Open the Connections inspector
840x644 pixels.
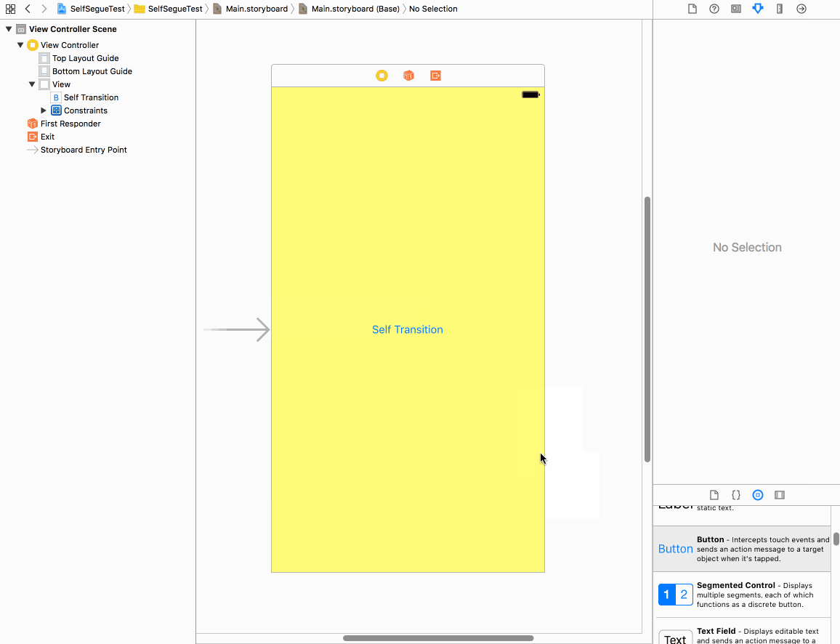[x=801, y=8]
